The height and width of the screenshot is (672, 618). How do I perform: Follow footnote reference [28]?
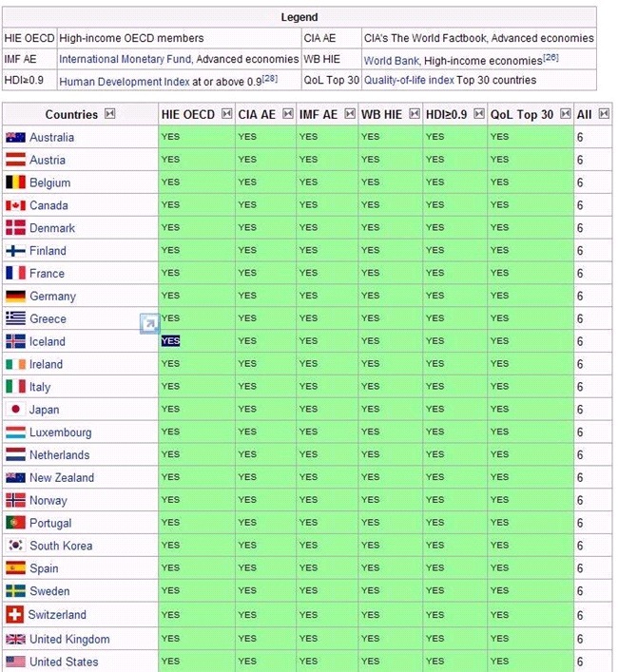pos(270,79)
